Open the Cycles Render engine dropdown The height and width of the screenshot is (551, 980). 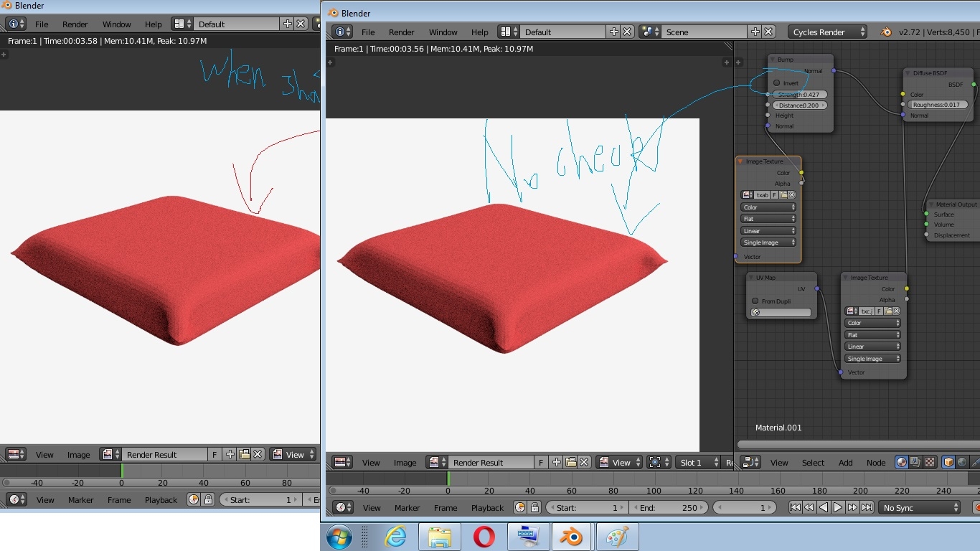pyautogui.click(x=827, y=32)
